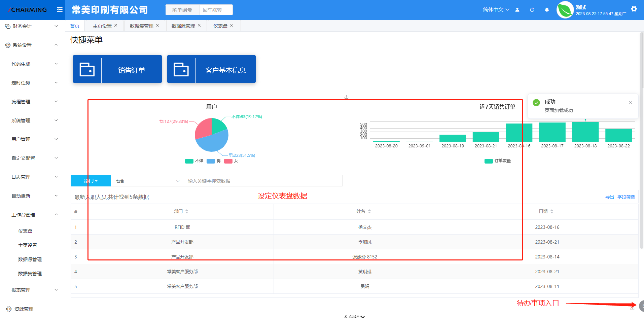Click the 2023-08-18 bar in sales chart
The image size is (644, 318).
pyautogui.click(x=585, y=132)
